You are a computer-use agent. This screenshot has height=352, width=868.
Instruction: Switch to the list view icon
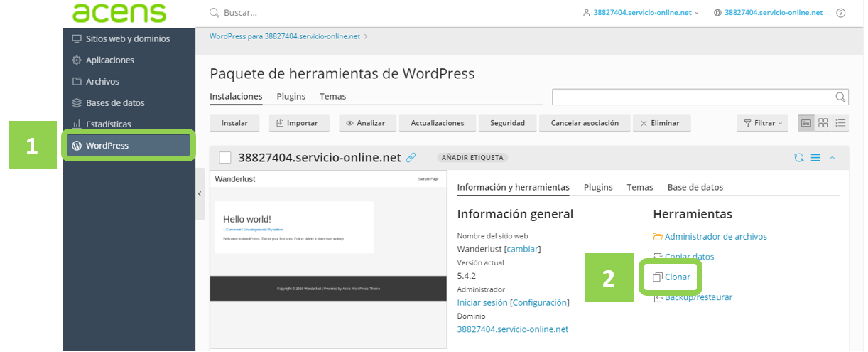click(841, 123)
